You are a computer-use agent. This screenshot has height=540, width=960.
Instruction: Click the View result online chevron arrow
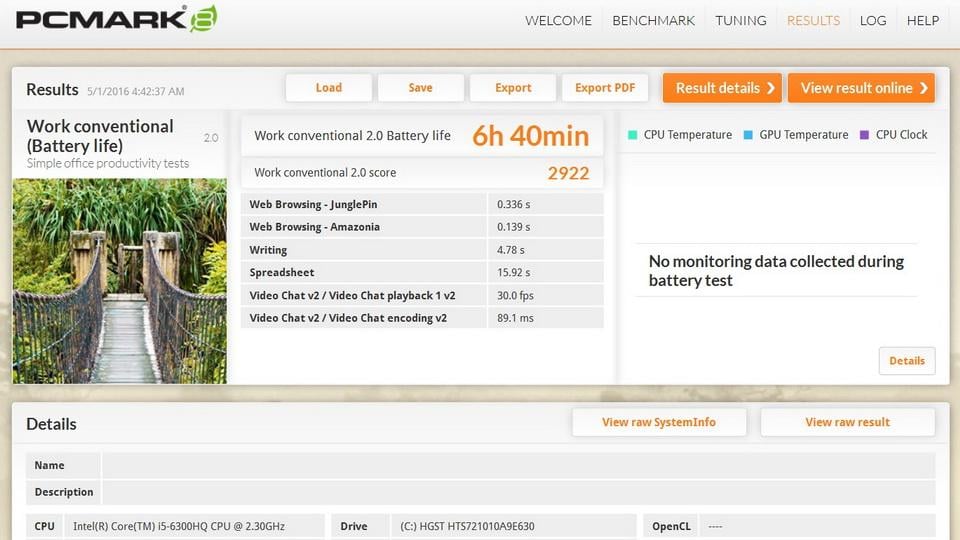(923, 88)
